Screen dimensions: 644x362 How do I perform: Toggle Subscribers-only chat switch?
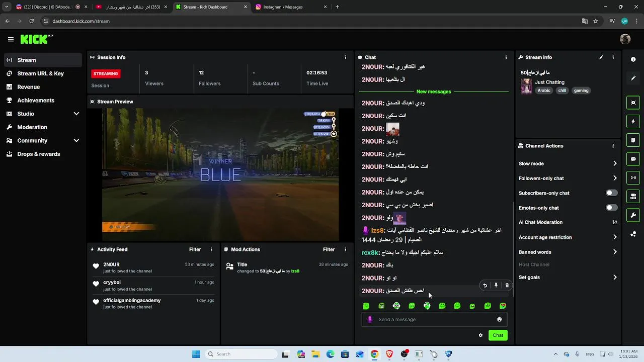pos(611,193)
